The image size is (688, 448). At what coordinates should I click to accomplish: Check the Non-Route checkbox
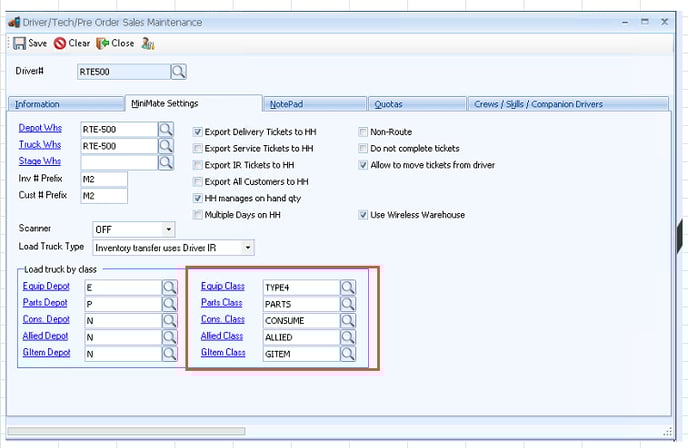click(363, 132)
